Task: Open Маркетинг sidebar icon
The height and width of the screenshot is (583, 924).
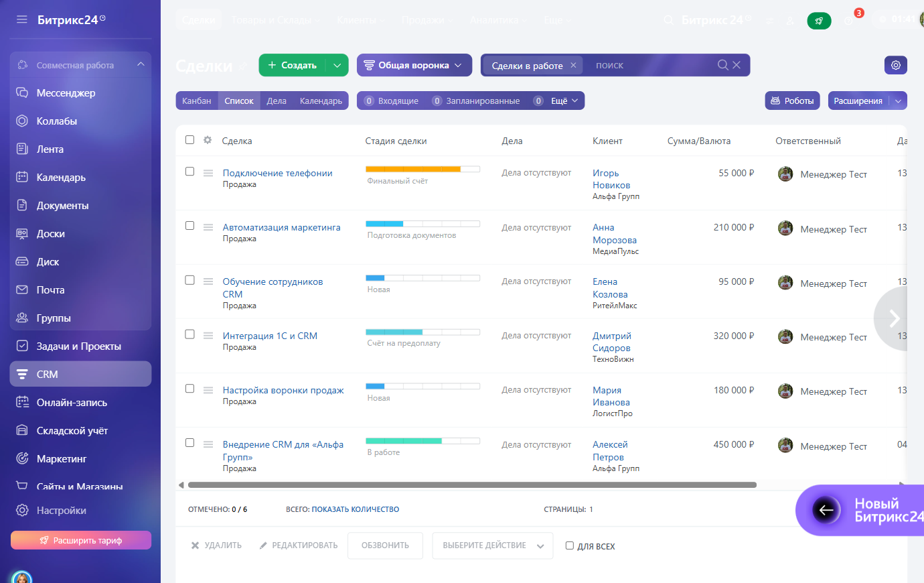Action: coord(22,458)
